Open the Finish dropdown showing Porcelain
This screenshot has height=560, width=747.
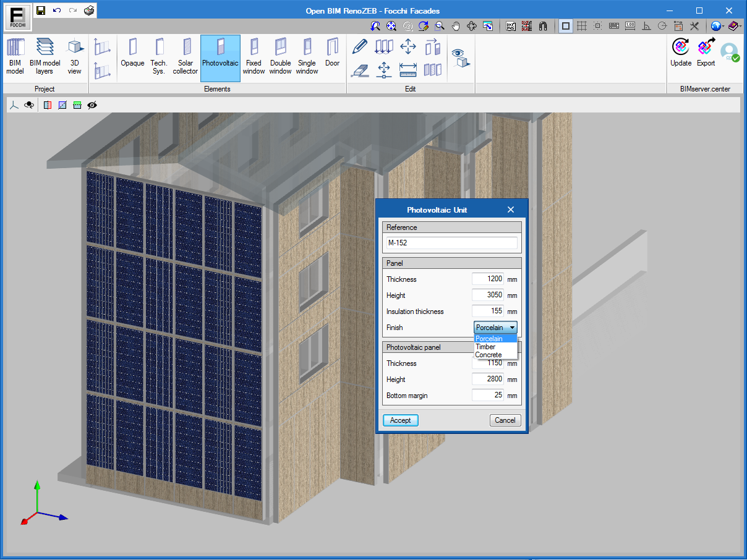pyautogui.click(x=495, y=328)
